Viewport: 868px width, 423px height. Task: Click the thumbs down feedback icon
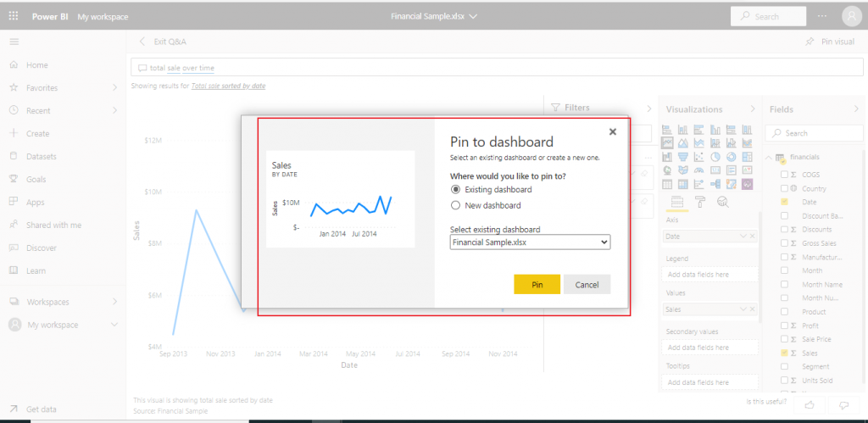click(x=844, y=405)
